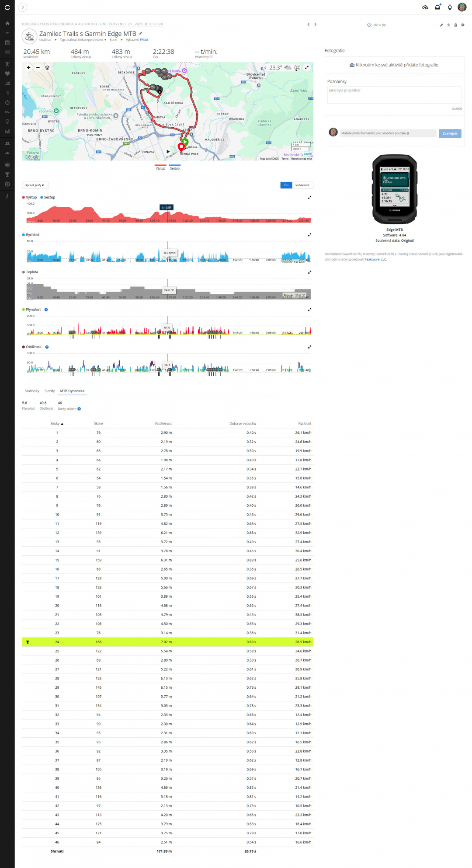
Task: Expand the Kurz dropdown
Action: point(116,40)
